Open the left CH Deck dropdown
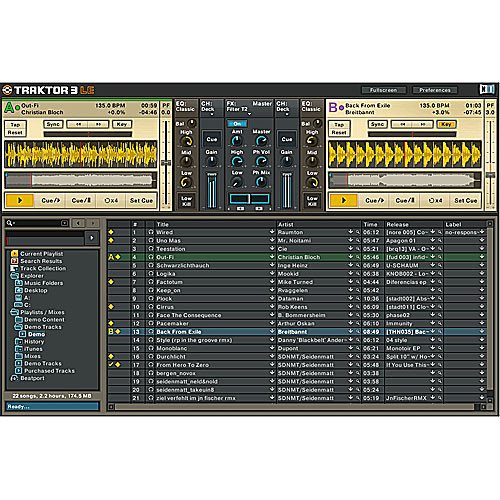 (x=212, y=114)
